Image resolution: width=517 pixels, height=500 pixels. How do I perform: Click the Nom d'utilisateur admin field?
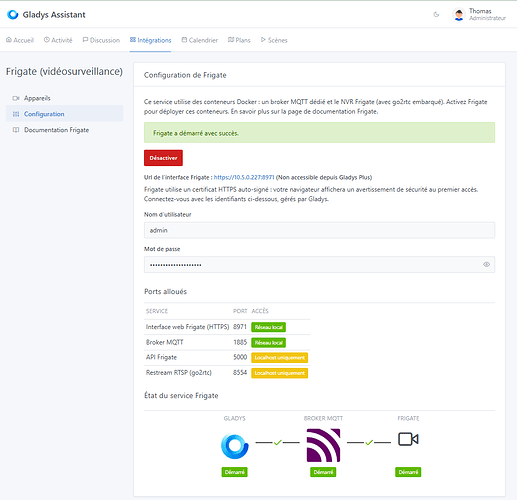319,230
